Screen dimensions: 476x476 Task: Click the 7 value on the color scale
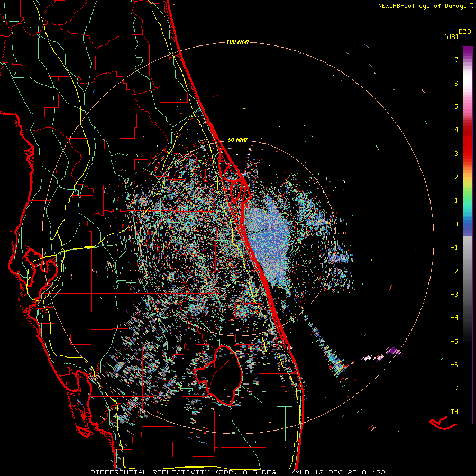456,59
